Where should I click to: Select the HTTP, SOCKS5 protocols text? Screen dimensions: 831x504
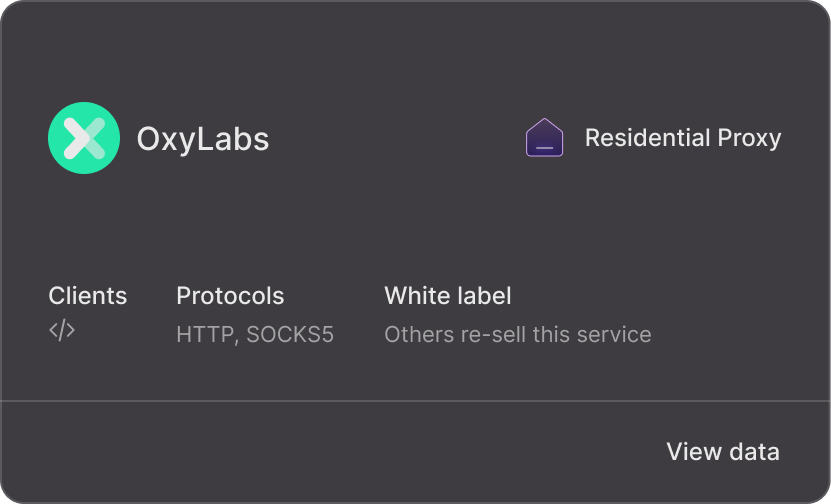click(x=255, y=334)
